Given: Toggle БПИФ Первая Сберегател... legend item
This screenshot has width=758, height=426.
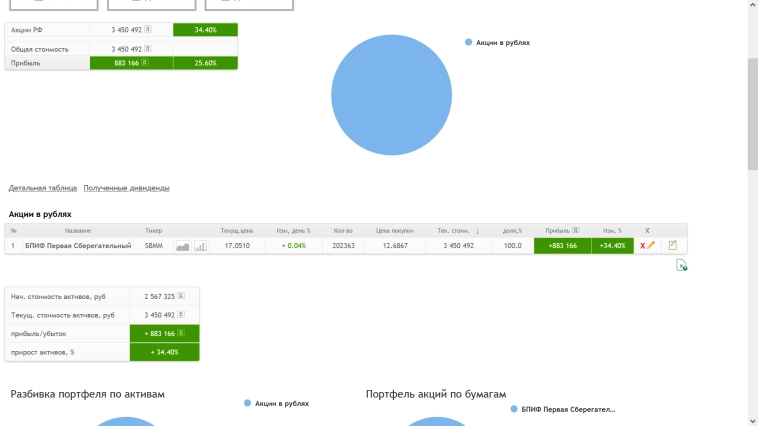Looking at the screenshot, I should 562,410.
